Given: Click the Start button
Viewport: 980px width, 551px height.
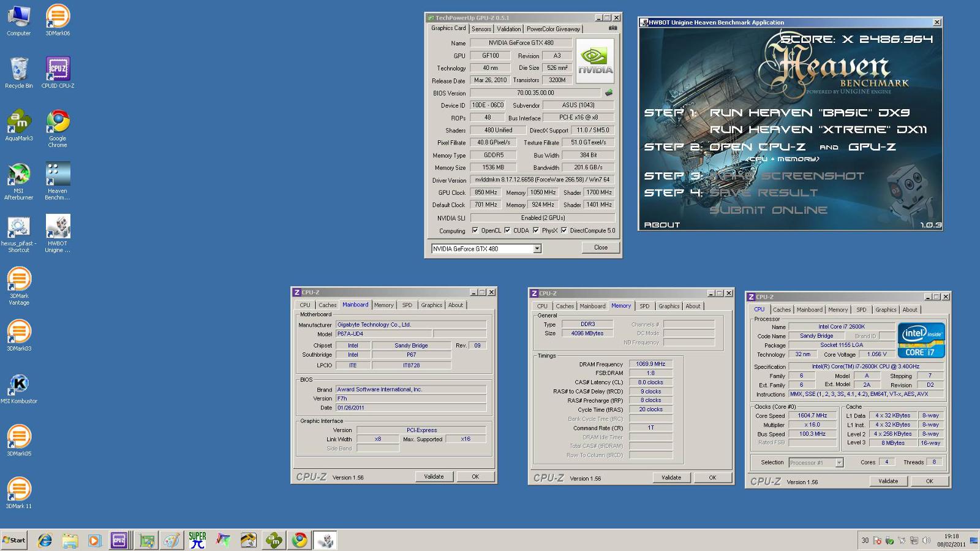Looking at the screenshot, I should coord(14,540).
